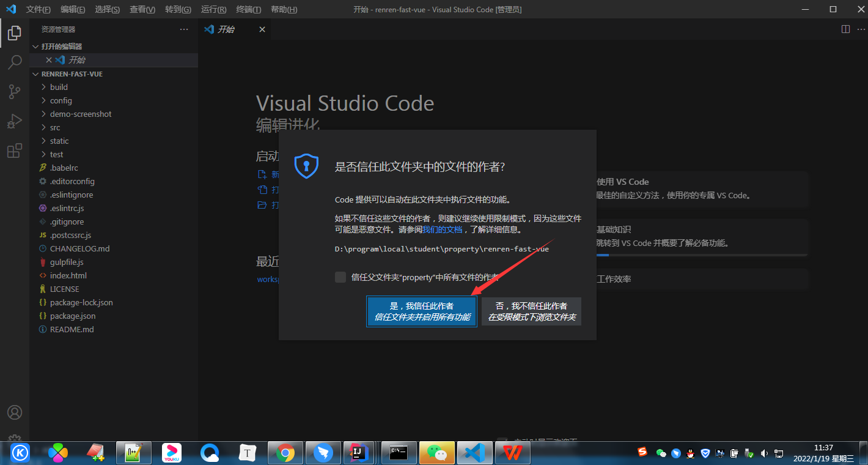Open .editorconfig file
Viewport: 868px width, 465px height.
[114, 181]
